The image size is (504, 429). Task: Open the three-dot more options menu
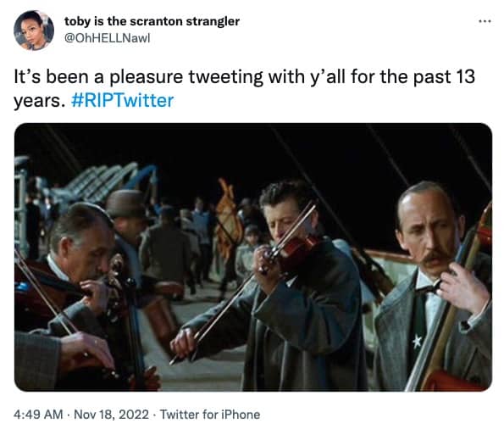485,21
